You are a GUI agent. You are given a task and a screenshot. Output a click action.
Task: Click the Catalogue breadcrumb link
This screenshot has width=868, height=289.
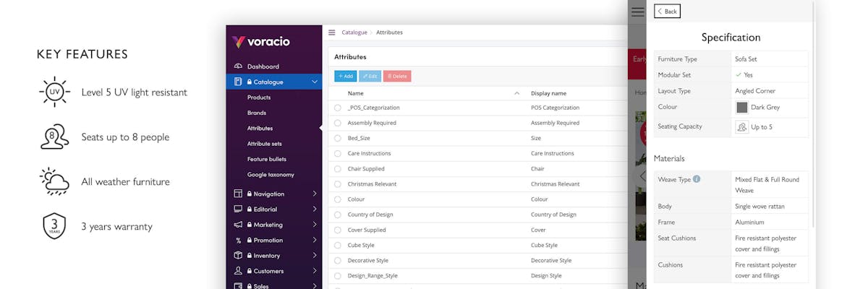pos(354,33)
